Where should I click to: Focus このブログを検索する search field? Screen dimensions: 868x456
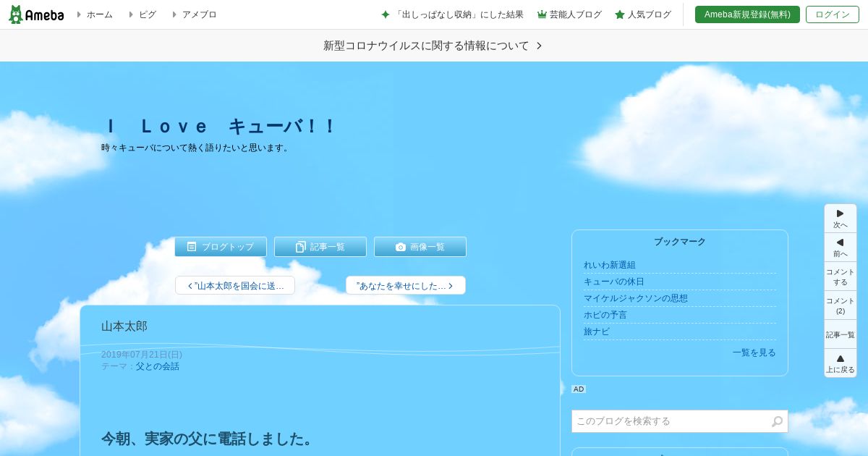point(670,421)
